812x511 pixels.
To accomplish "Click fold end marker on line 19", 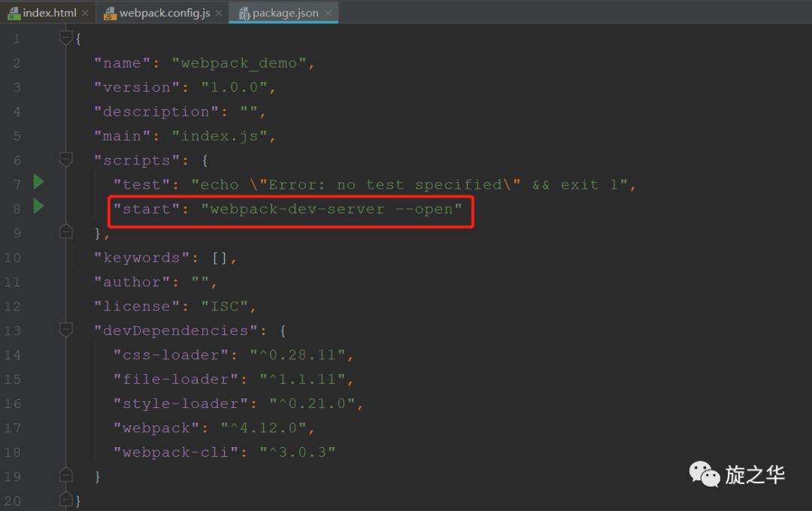I will (x=65, y=474).
